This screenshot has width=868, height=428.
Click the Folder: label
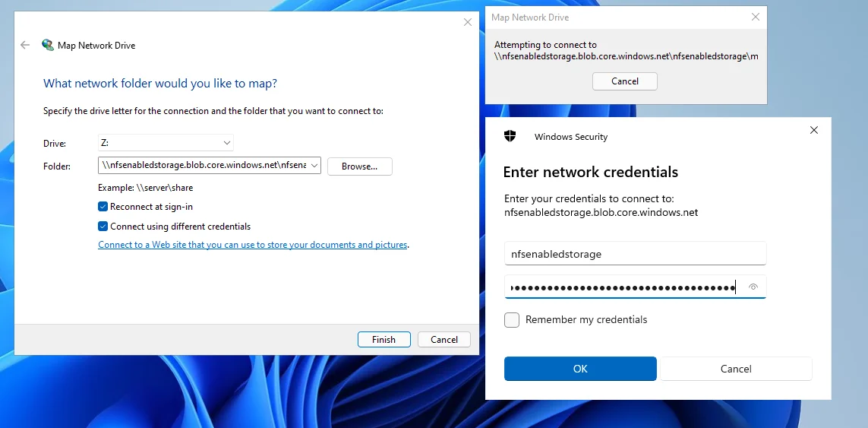[56, 166]
